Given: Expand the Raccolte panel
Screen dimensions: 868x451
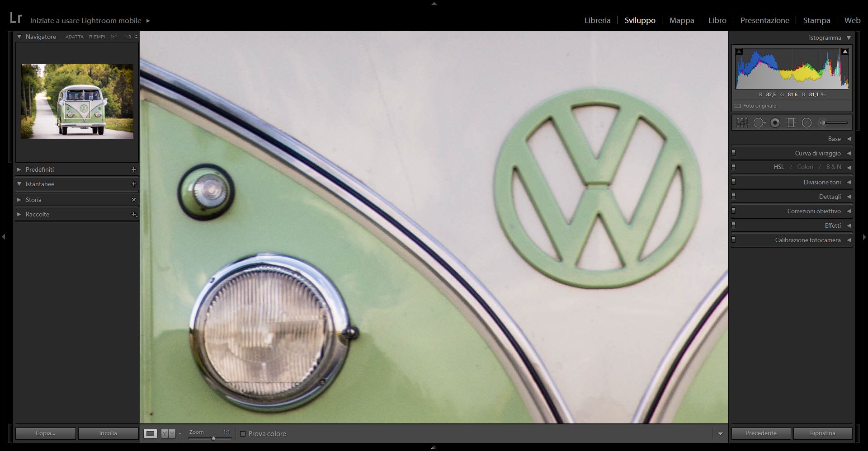Looking at the screenshot, I should click(x=19, y=214).
